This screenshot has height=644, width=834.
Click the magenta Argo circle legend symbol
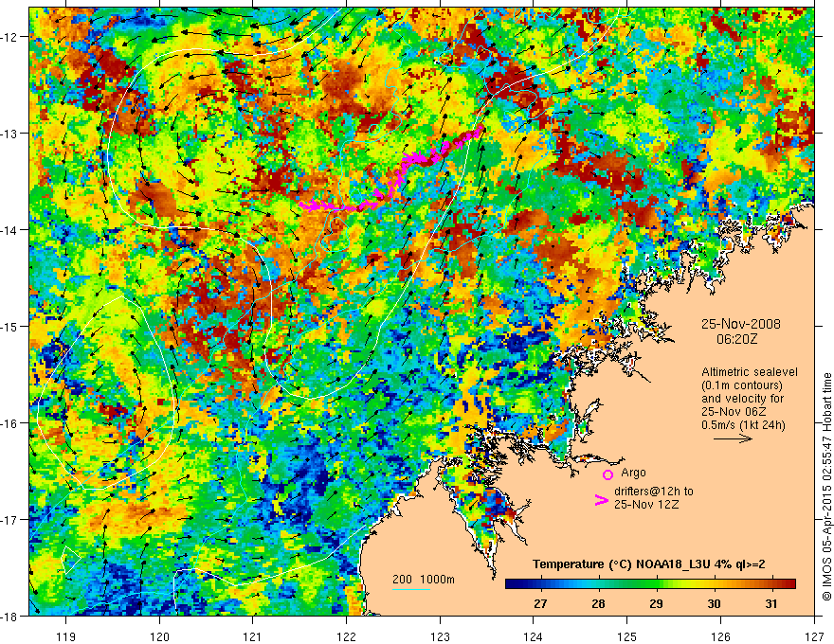point(607,474)
